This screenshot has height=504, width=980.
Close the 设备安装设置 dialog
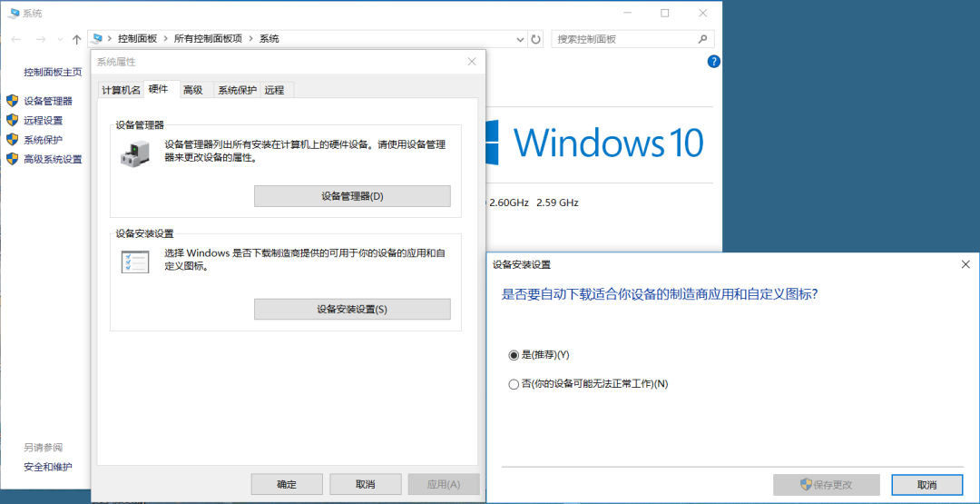[965, 264]
